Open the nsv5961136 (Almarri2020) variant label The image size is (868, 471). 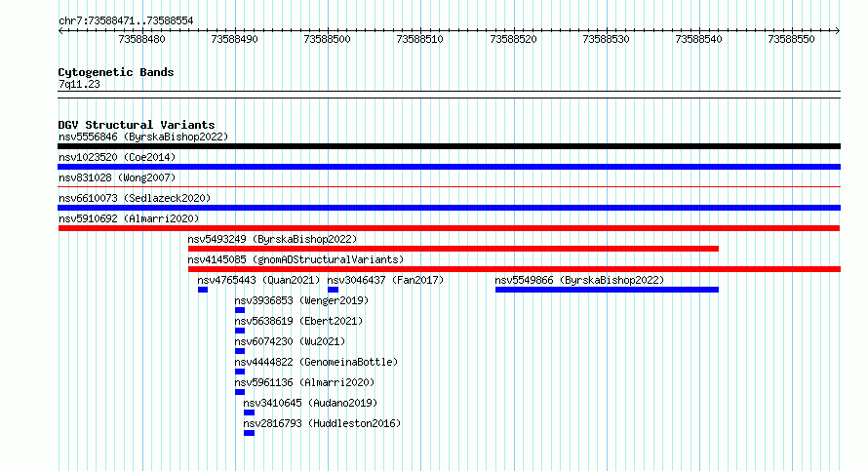(x=304, y=382)
